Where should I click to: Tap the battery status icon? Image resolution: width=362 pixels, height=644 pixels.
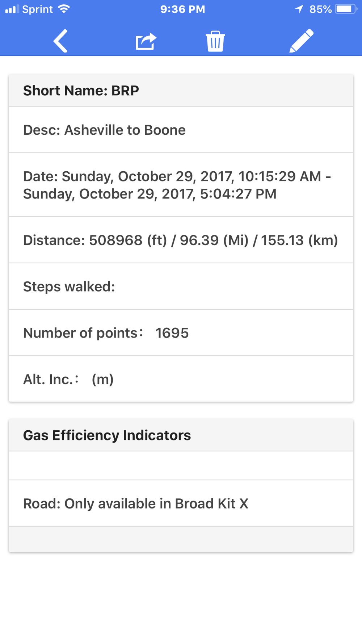[346, 9]
